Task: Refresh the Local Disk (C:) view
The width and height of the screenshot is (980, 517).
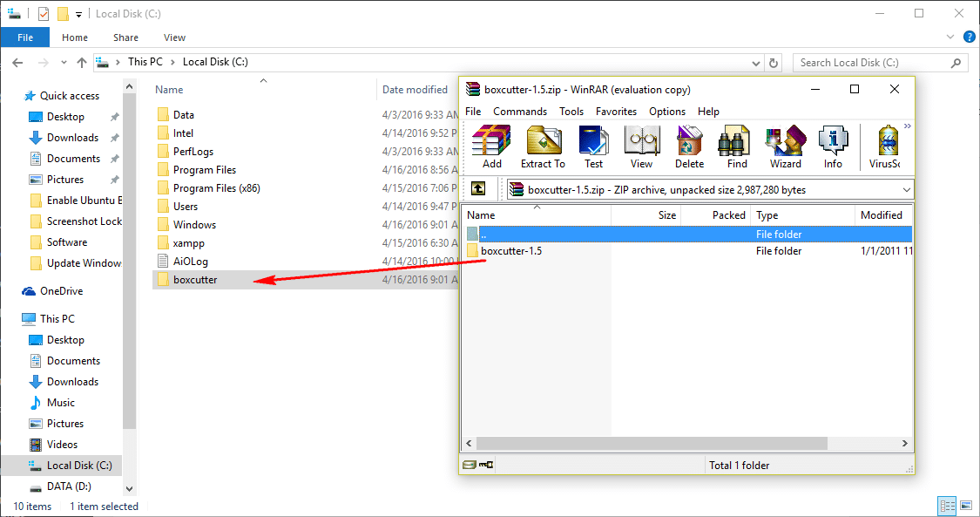Action: coord(774,63)
